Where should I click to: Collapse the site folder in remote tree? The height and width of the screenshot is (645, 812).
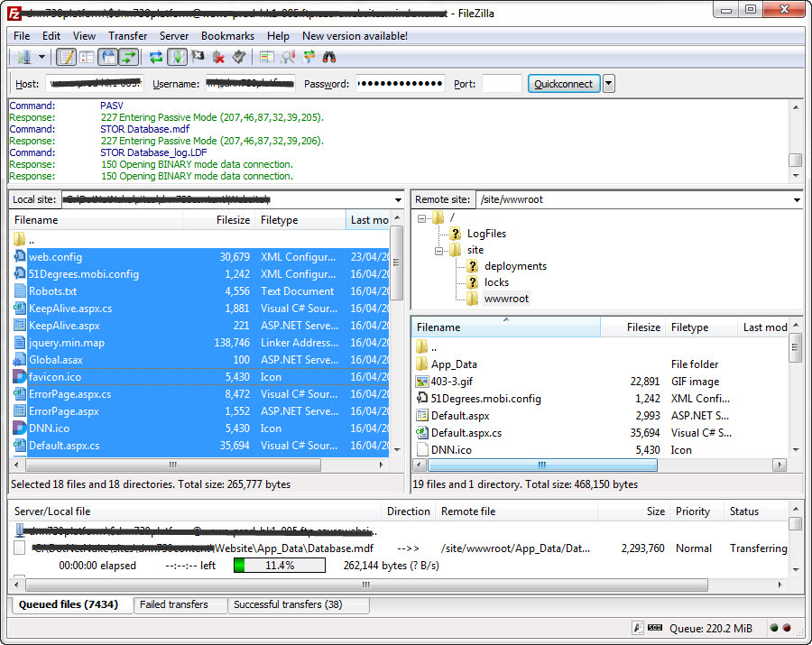(438, 251)
